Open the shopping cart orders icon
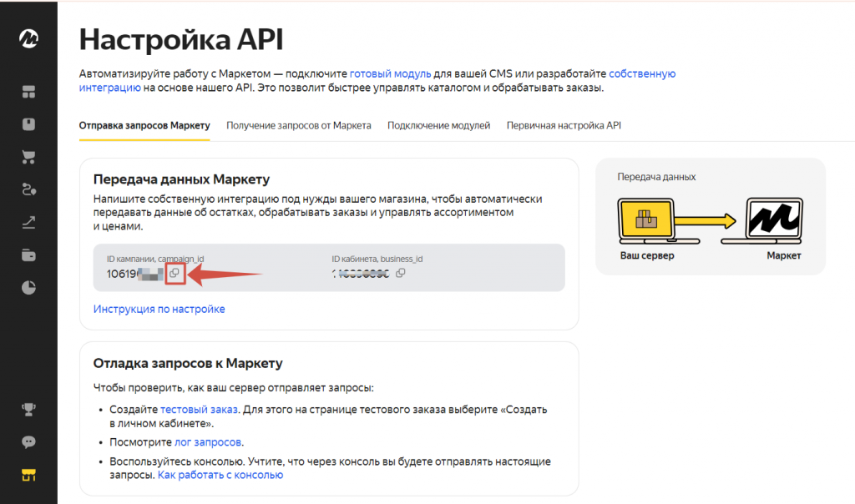 pos(28,157)
